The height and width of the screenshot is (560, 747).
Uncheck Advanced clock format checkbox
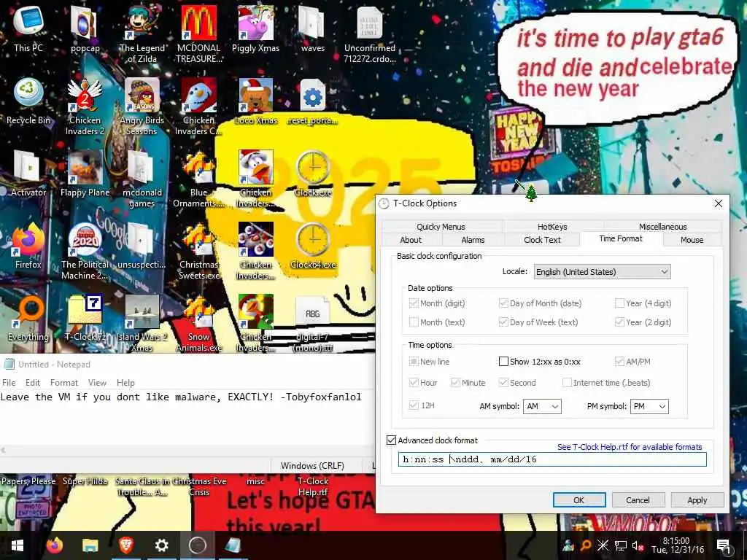coord(391,440)
